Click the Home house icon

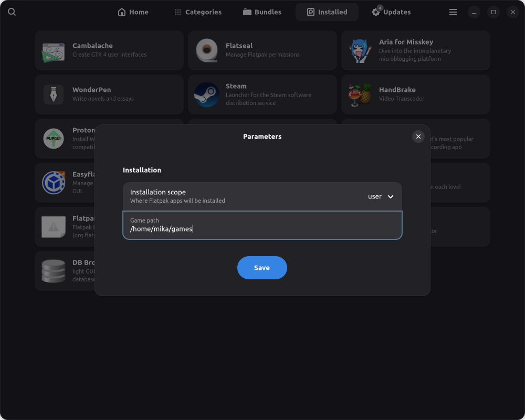(122, 12)
